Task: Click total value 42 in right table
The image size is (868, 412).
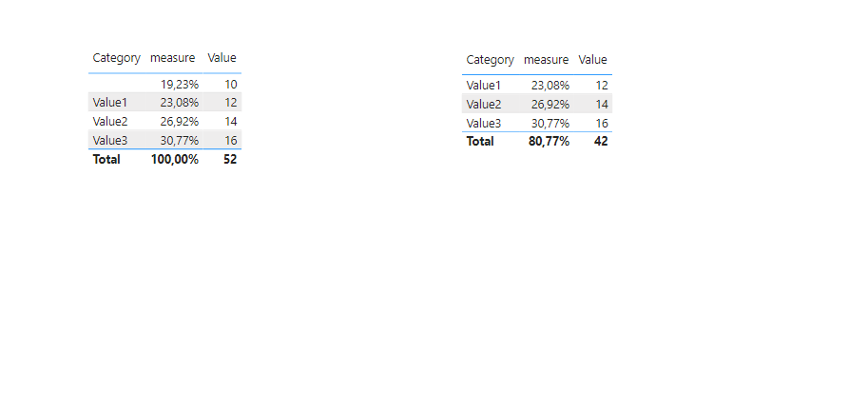Action: pos(601,141)
